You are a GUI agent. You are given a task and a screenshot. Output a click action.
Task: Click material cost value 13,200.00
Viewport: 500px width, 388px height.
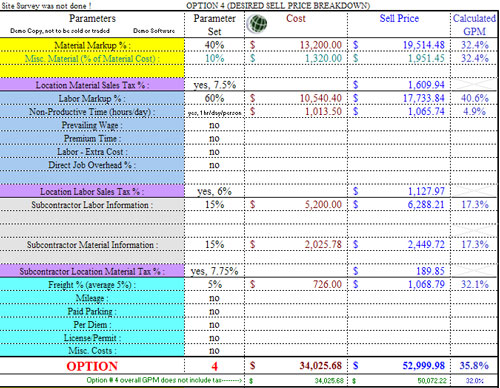pyautogui.click(x=321, y=45)
